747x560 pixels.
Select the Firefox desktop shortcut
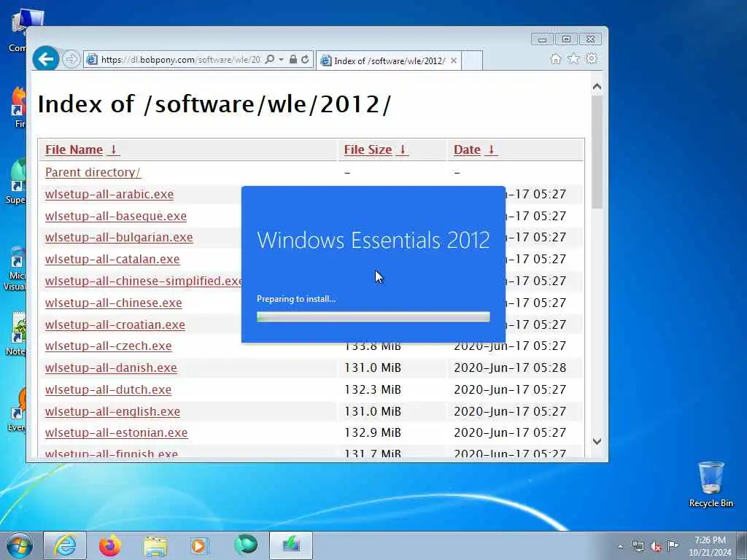pyautogui.click(x=18, y=106)
